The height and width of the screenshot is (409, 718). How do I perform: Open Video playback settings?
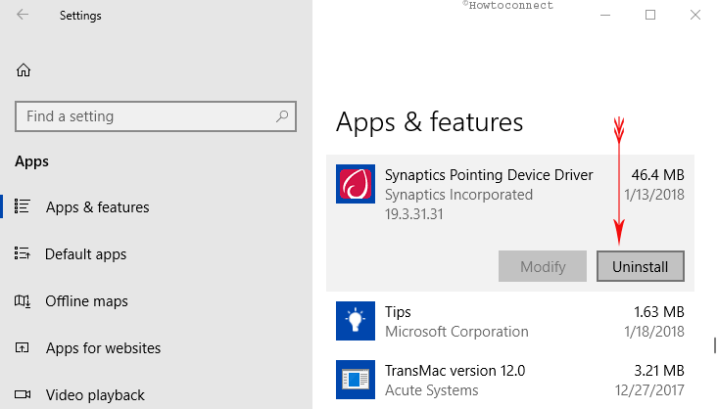[x=95, y=395]
